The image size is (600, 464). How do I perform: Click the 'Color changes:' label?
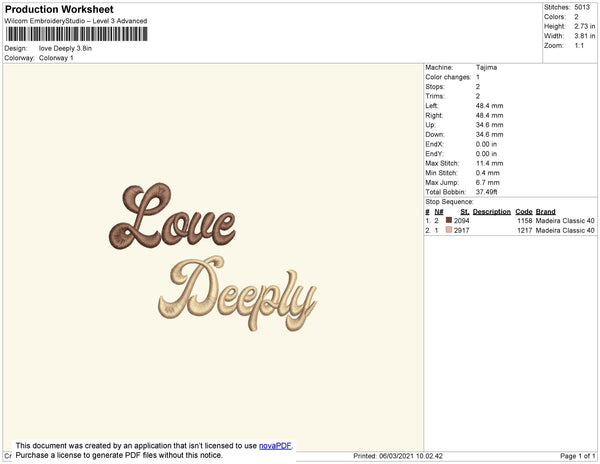pyautogui.click(x=448, y=77)
